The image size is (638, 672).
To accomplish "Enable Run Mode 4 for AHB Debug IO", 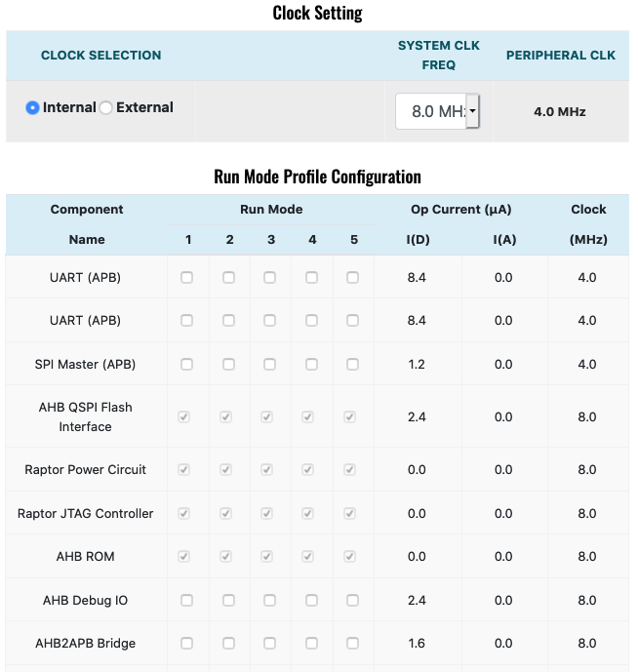I will (x=312, y=601).
